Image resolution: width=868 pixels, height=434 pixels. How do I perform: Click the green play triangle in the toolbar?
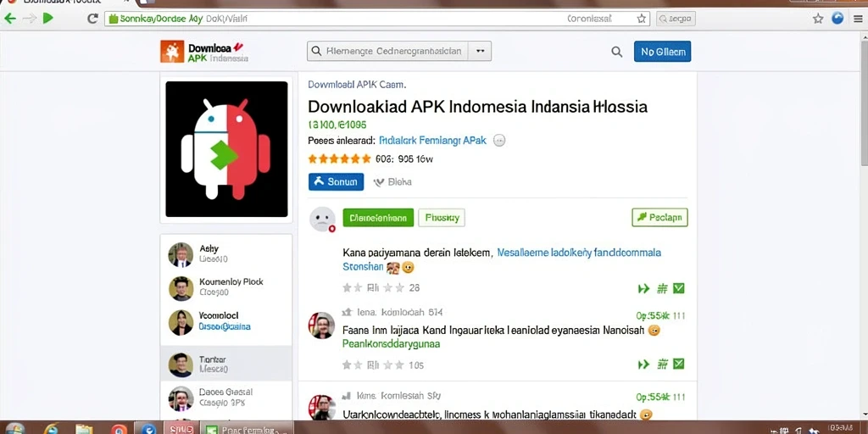[x=48, y=19]
